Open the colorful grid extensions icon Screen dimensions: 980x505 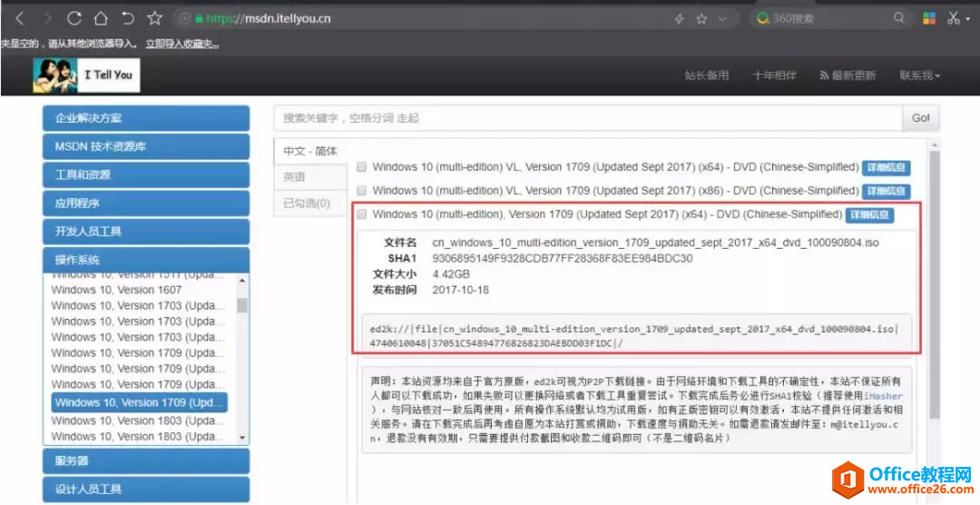coord(929,19)
